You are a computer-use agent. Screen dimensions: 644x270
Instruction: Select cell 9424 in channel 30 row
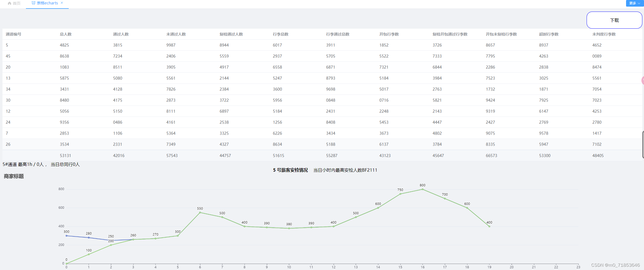[490, 100]
